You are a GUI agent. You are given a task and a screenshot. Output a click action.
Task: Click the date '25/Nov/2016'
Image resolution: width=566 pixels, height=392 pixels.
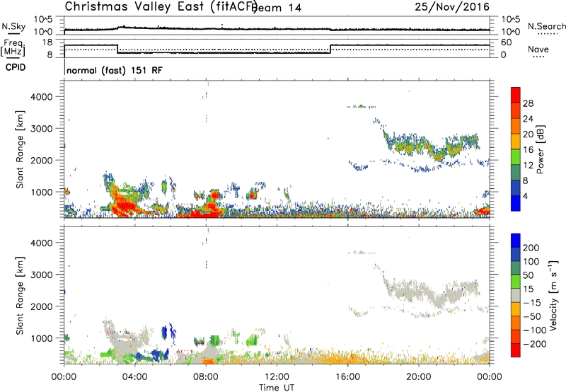452,6
